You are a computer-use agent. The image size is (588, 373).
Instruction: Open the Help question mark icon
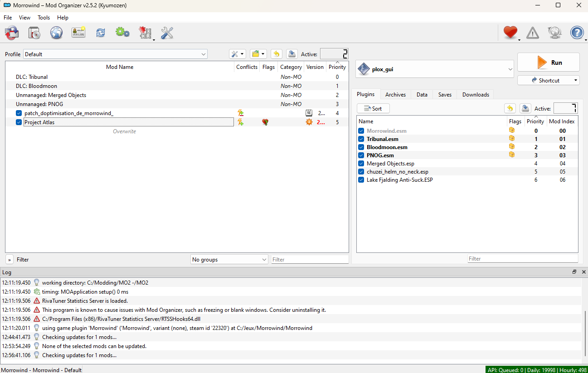[577, 33]
